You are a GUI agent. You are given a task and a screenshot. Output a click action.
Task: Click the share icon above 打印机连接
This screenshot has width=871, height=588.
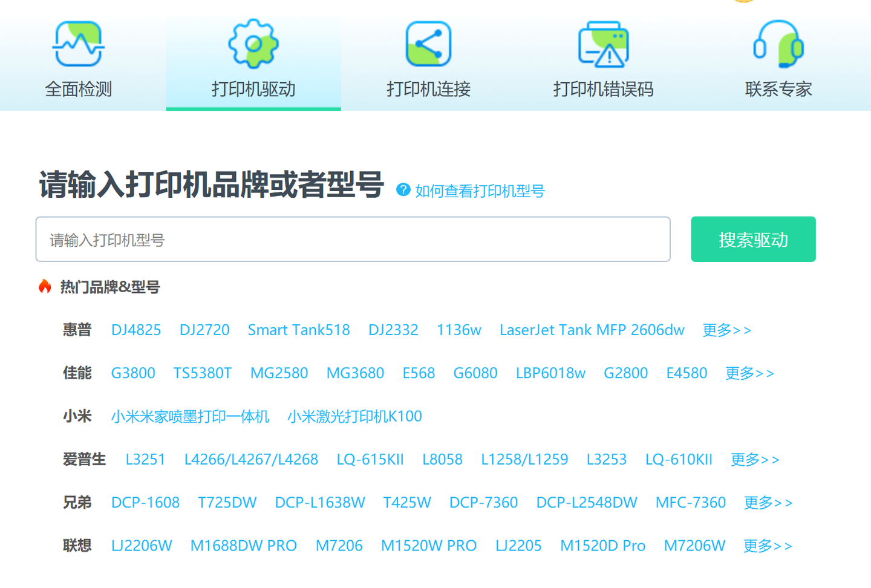tap(428, 42)
